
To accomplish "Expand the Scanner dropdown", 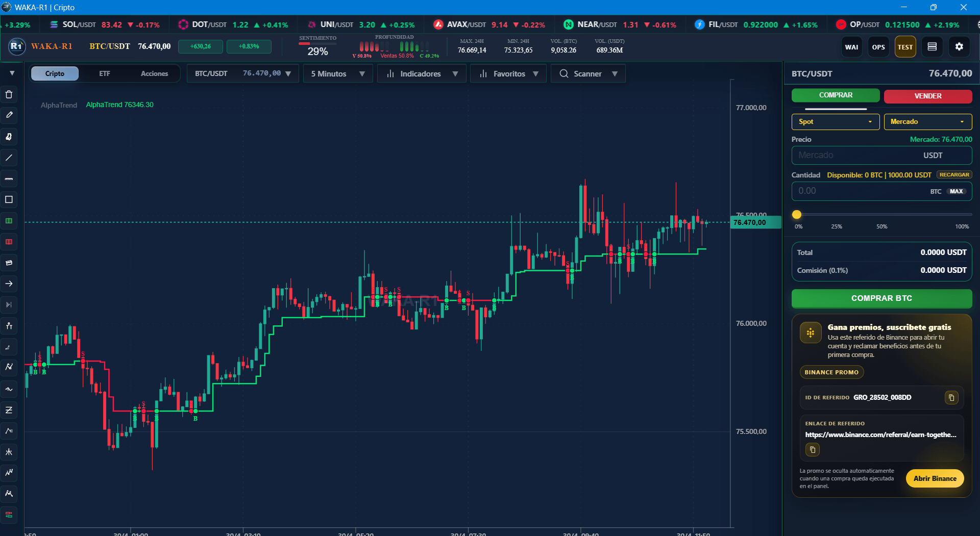I will (x=588, y=73).
